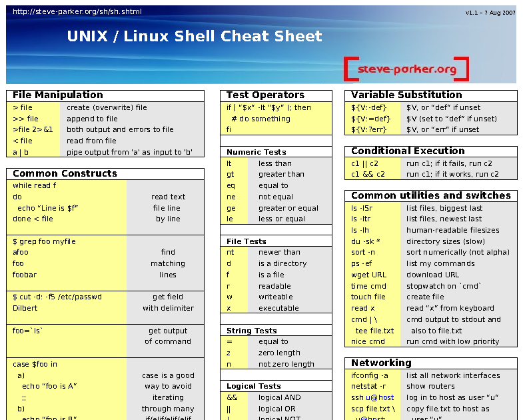This screenshot has width=525, height=420.
Task: Click the 'File Manipulation' section heading
Action: 57,95
